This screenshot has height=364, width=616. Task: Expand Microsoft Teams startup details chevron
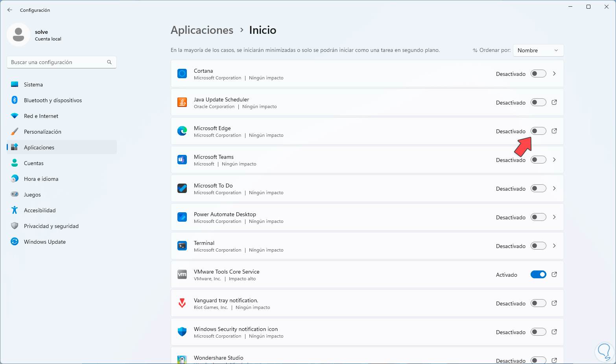pyautogui.click(x=554, y=160)
